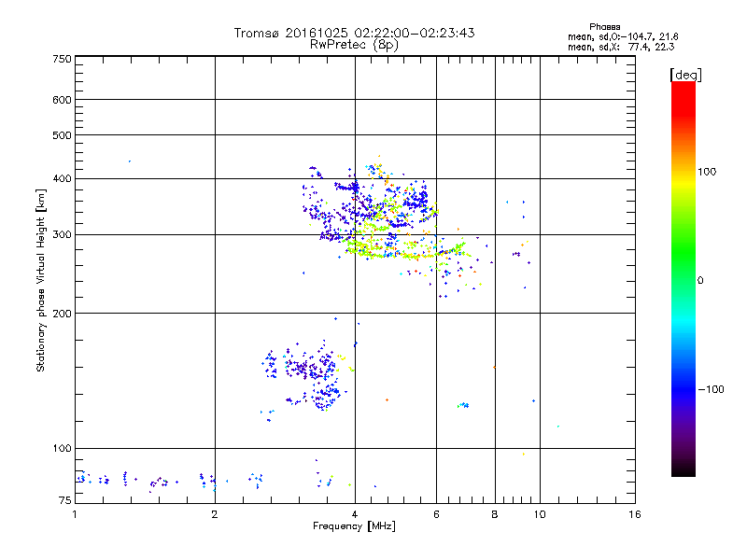The width and height of the screenshot is (747, 560).
Task: Click the x-axis tick label '6'
Action: coord(436,514)
